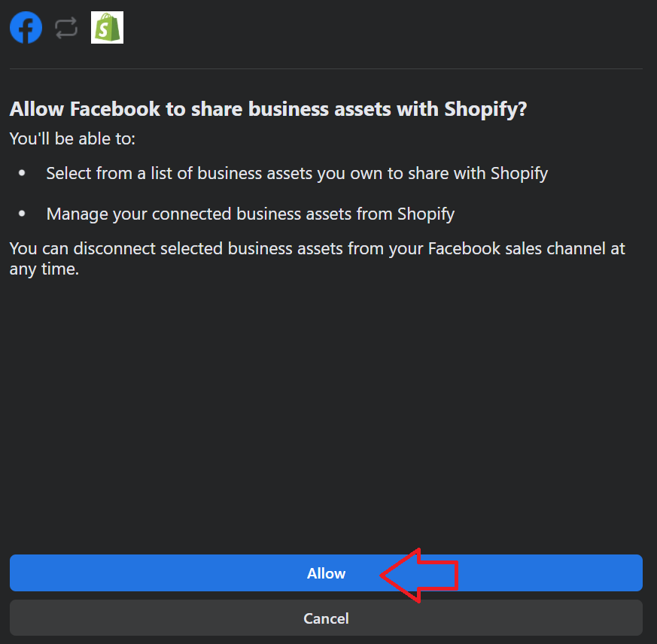Click the 'You'll be able to:' text
657x644 pixels.
click(72, 138)
